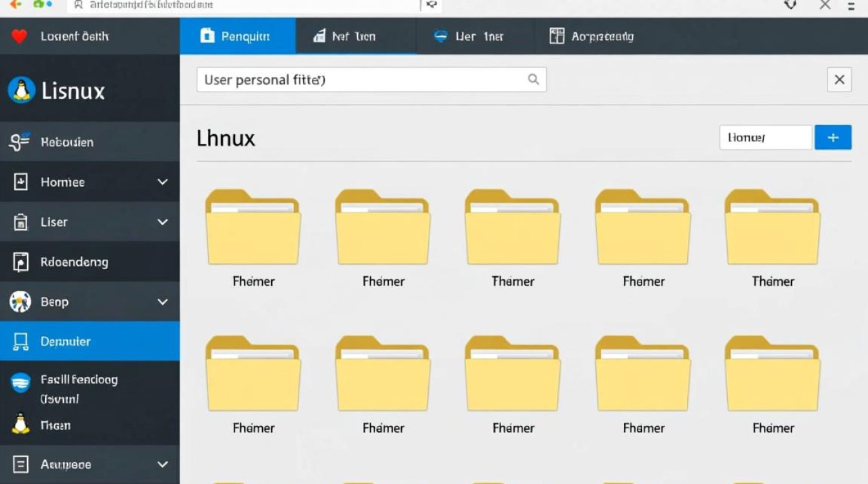Select the Homiee sidebar icon
868x484 pixels.
[x=21, y=181]
